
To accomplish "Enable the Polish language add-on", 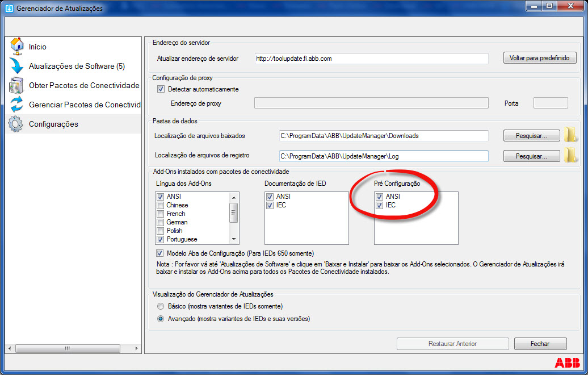I will pyautogui.click(x=161, y=231).
